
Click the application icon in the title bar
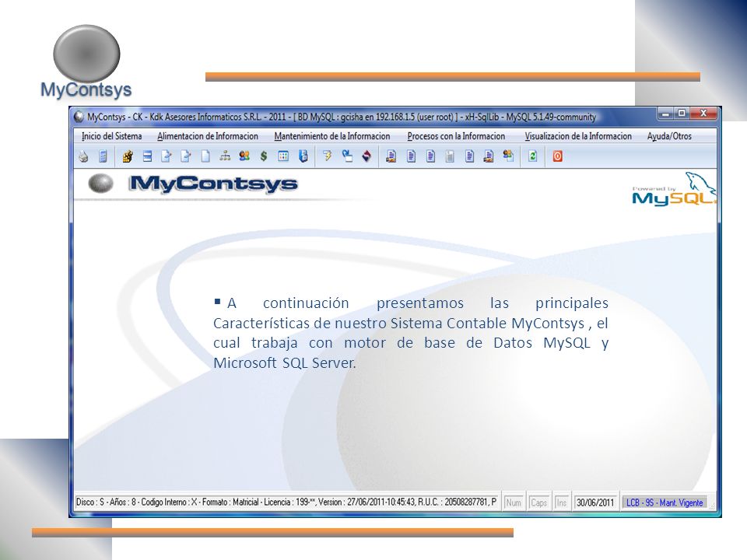[79, 117]
